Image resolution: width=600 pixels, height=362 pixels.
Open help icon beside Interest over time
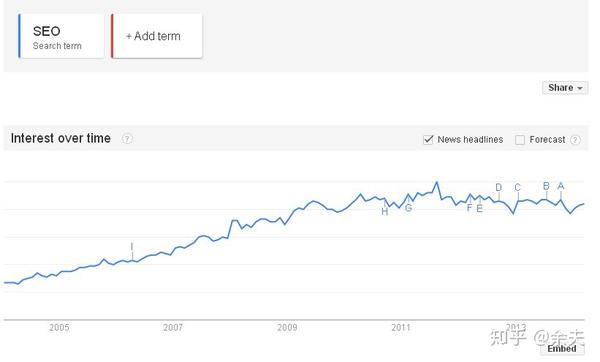point(127,139)
